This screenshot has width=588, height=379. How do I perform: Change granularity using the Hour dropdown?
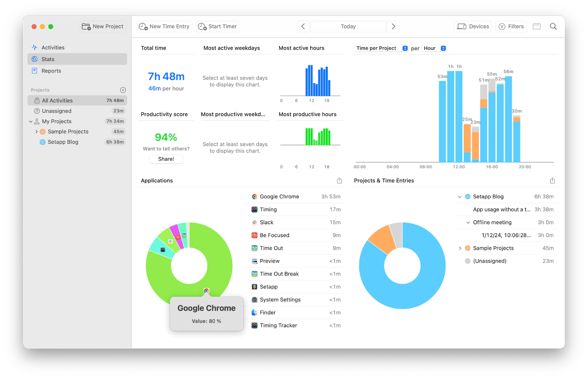pyautogui.click(x=434, y=48)
